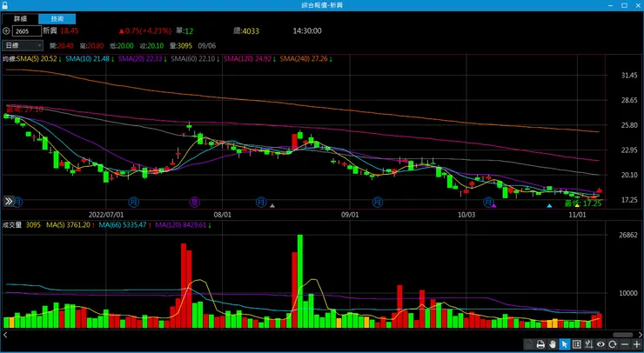Switch to the 詳細 tab
The height and width of the screenshot is (353, 644).
(20, 19)
